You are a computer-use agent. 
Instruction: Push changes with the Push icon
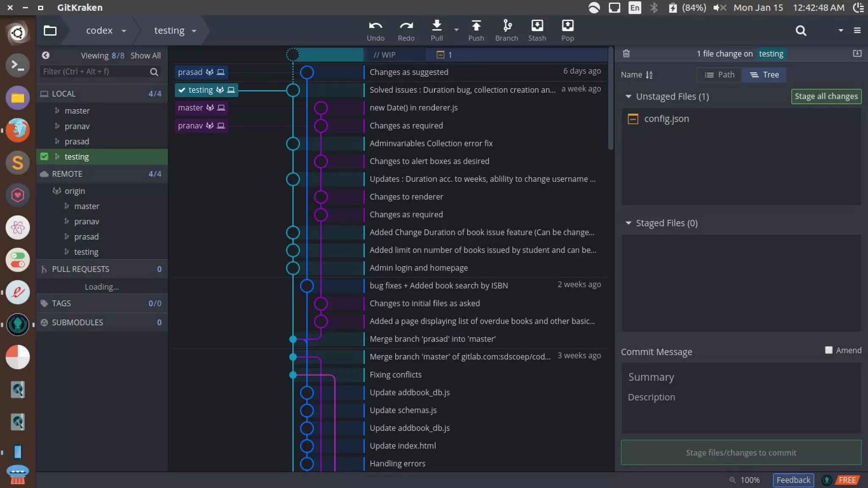tap(476, 26)
